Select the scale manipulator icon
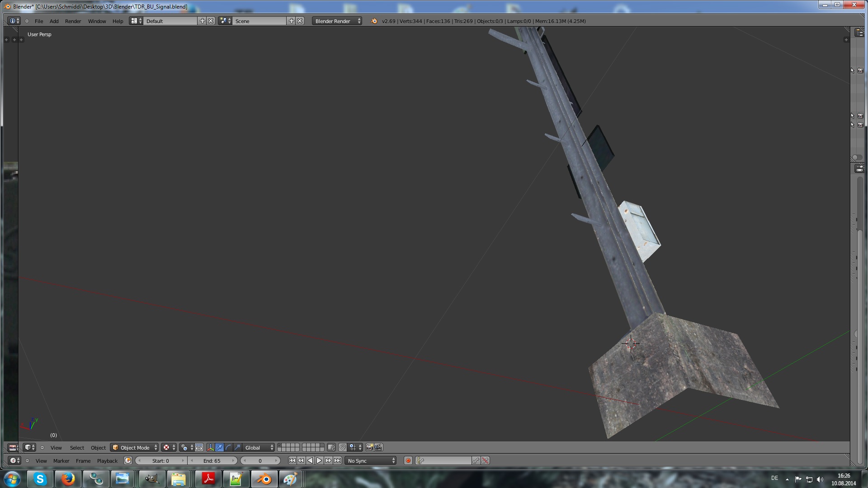The height and width of the screenshot is (488, 868). (237, 447)
